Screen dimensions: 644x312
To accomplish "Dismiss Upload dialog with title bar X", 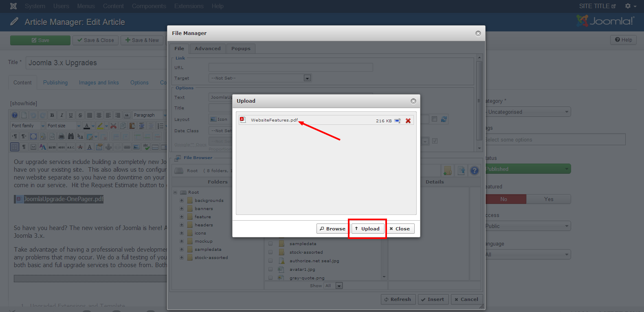I will click(413, 101).
